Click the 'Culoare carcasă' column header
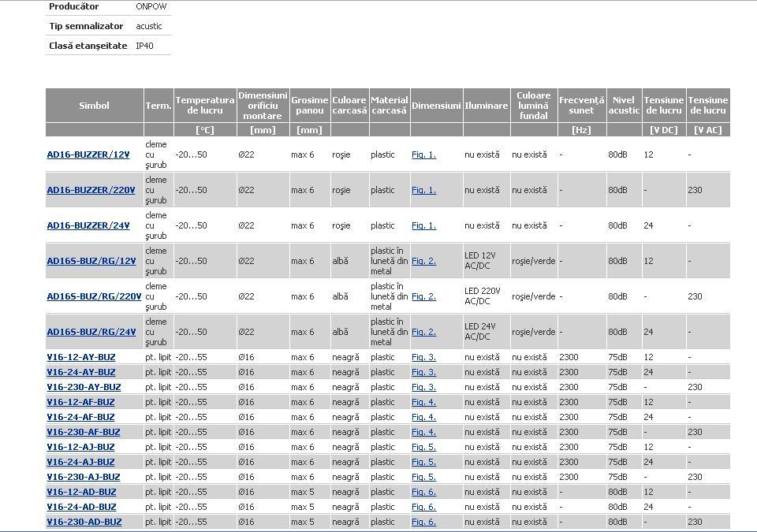757x532 pixels. [x=349, y=106]
